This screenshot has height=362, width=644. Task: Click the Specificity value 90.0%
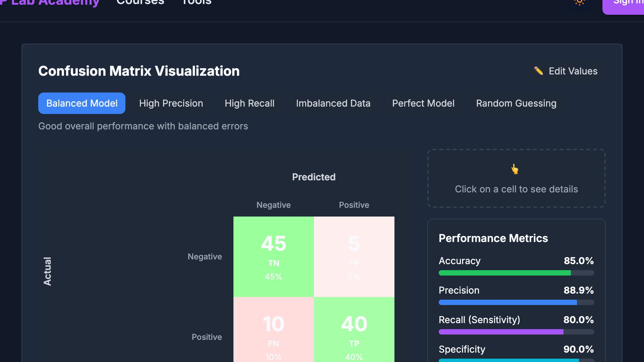pos(579,349)
